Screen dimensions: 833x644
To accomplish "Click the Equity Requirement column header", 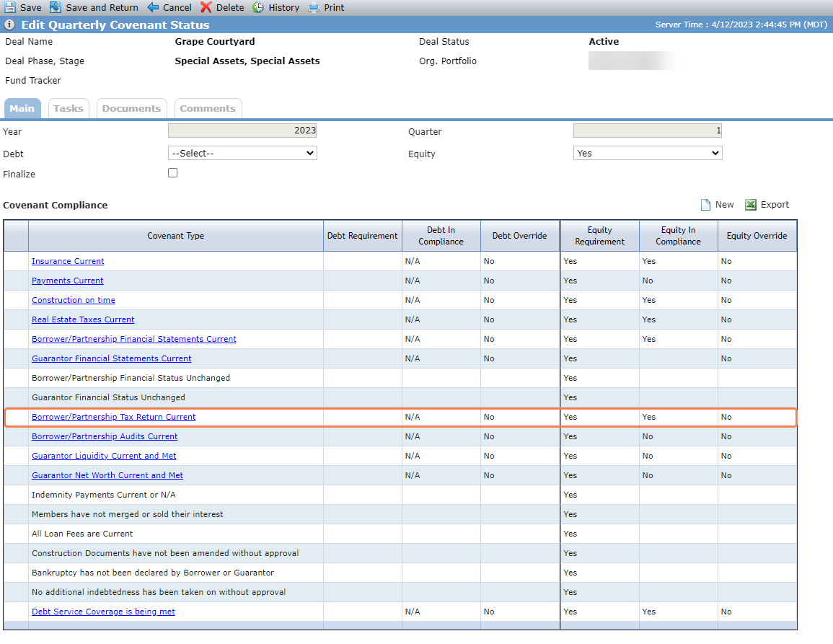I will pos(600,235).
